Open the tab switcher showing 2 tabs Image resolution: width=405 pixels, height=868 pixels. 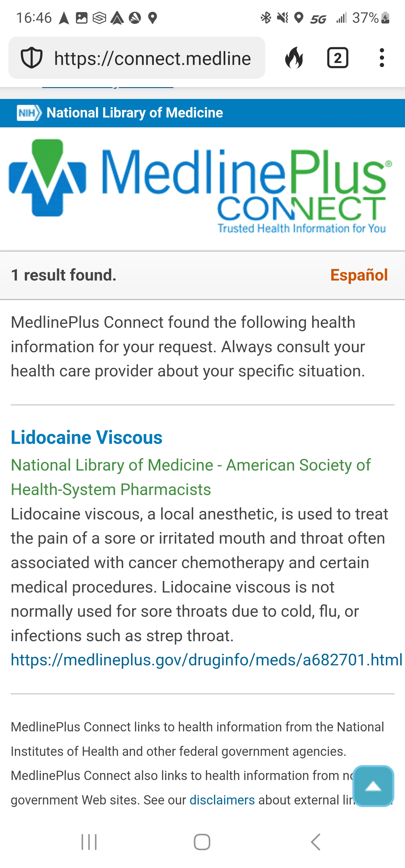pos(337,58)
